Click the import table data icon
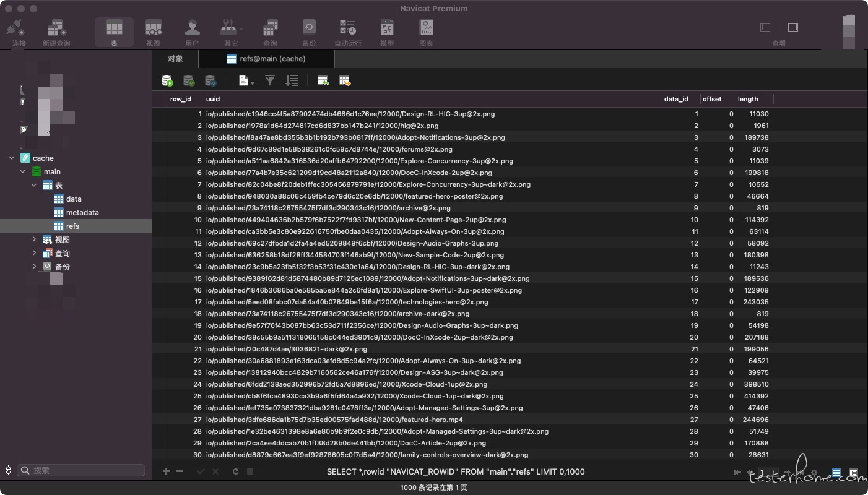This screenshot has height=495, width=868. coord(323,80)
